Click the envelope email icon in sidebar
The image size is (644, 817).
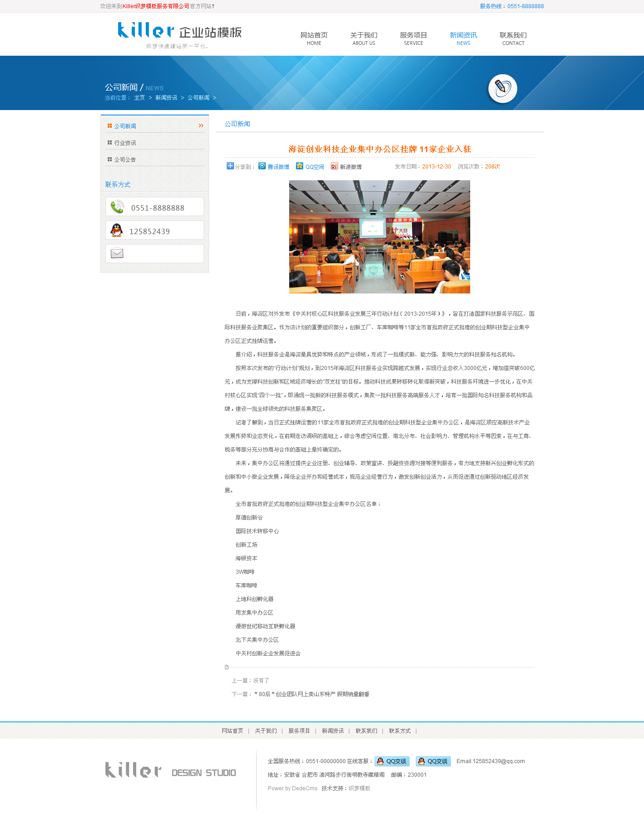(117, 254)
